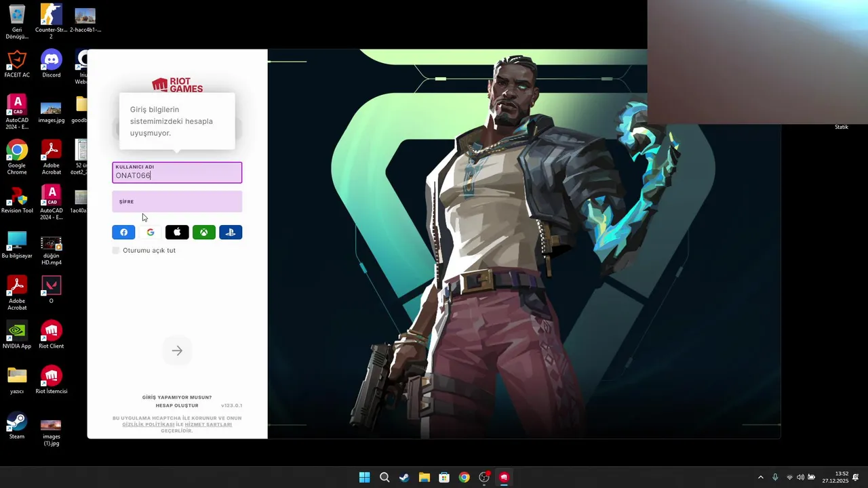
Task: Select the images.jpg desktop file
Action: [x=52, y=112]
